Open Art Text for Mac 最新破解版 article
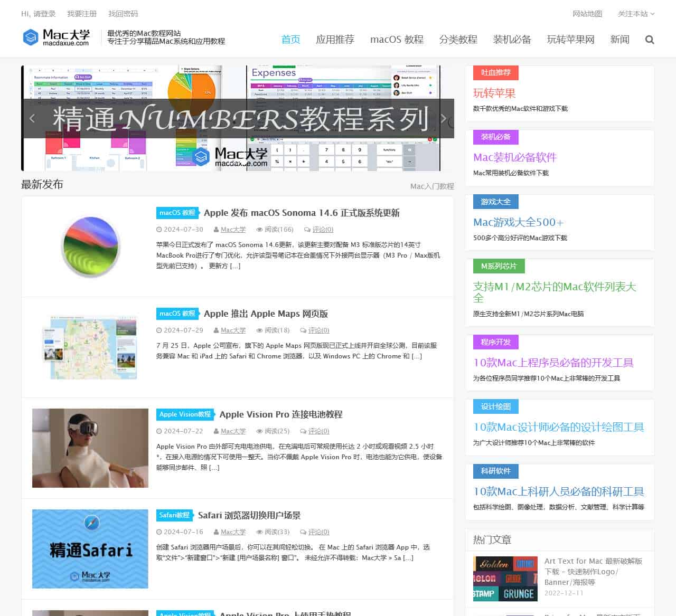This screenshot has height=616, width=676. pos(594,572)
